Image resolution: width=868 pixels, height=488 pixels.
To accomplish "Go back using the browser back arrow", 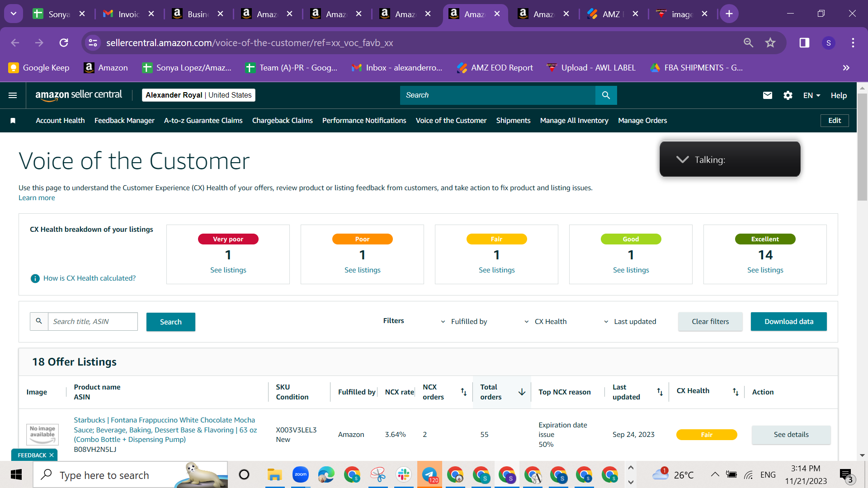I will pyautogui.click(x=15, y=43).
